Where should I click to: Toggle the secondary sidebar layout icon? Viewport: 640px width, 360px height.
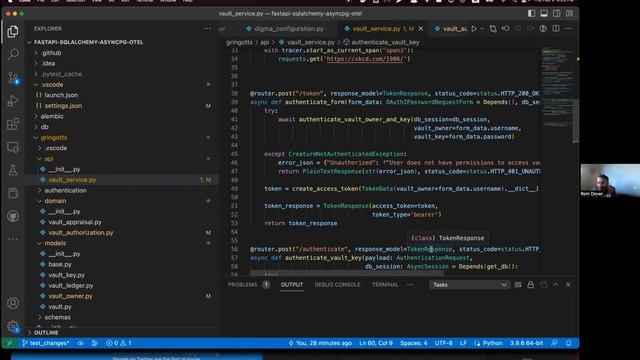(x=557, y=13)
